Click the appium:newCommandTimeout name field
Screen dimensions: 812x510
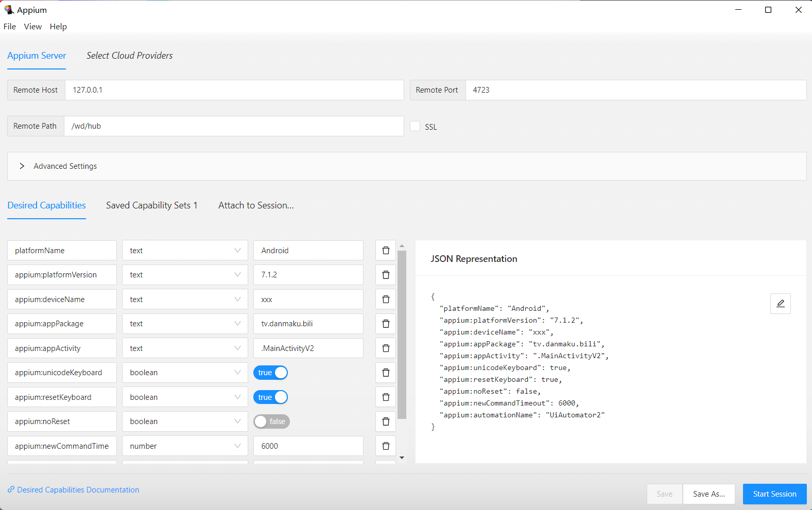[x=62, y=446]
